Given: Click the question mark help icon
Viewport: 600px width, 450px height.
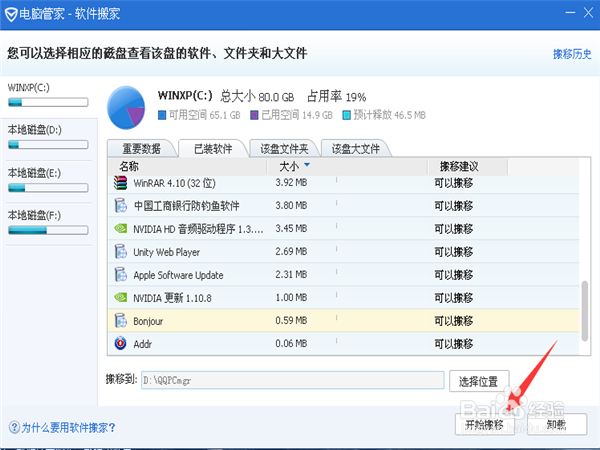Looking at the screenshot, I should (14, 427).
